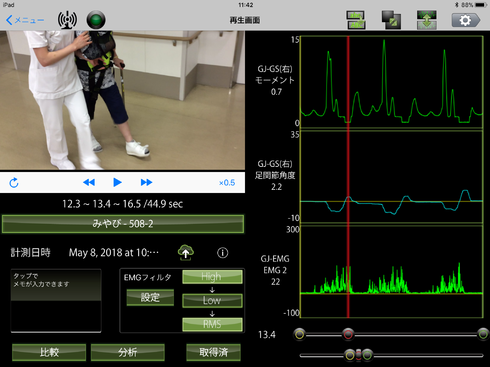Viewport: 490px width, 367px height.
Task: Tap the GJ-GS(右) 足関節角度 graph label
Action: pos(275,175)
